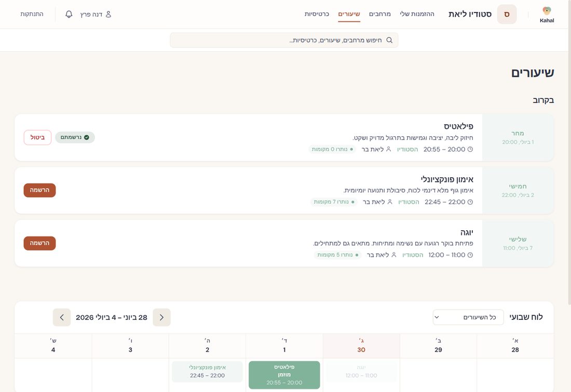Go to previous week with right chevron
This screenshot has width=571, height=392.
click(161, 317)
